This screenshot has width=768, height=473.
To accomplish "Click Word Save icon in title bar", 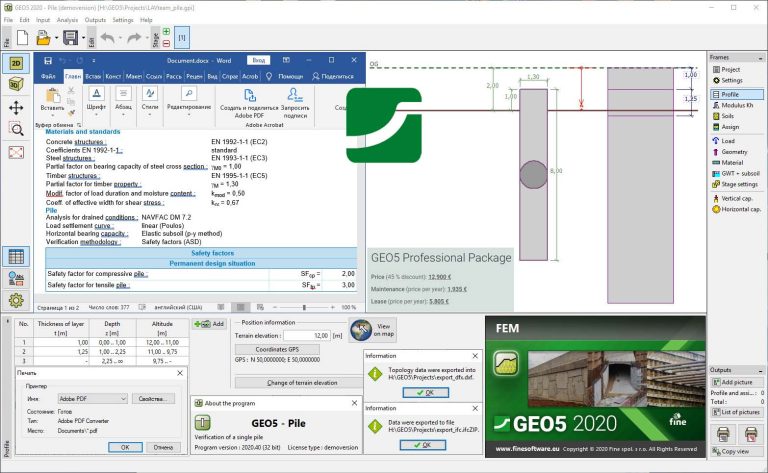I will click(x=48, y=61).
